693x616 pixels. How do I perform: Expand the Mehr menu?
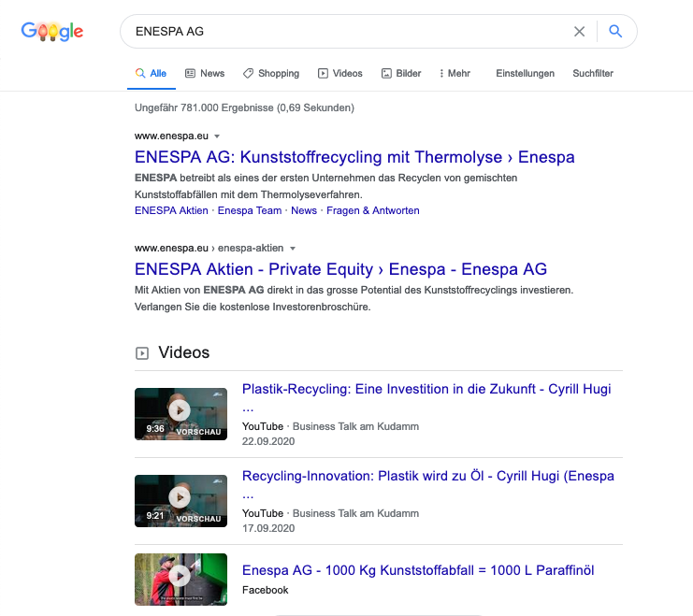[455, 73]
